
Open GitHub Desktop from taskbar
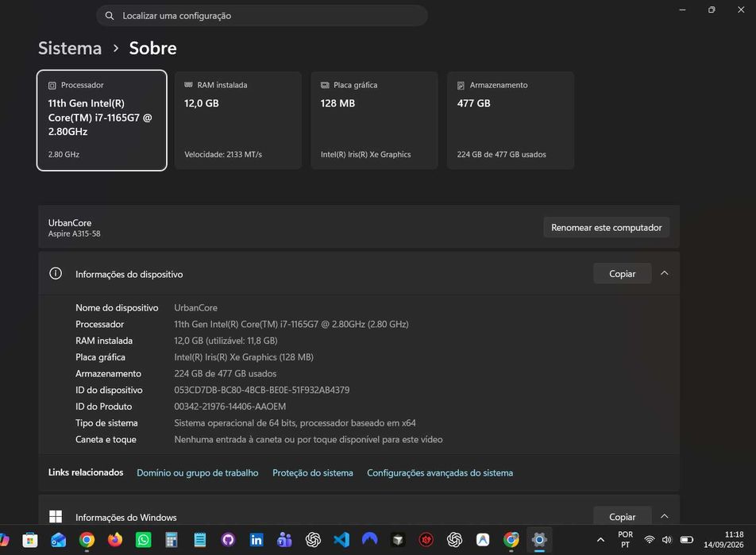(228, 540)
